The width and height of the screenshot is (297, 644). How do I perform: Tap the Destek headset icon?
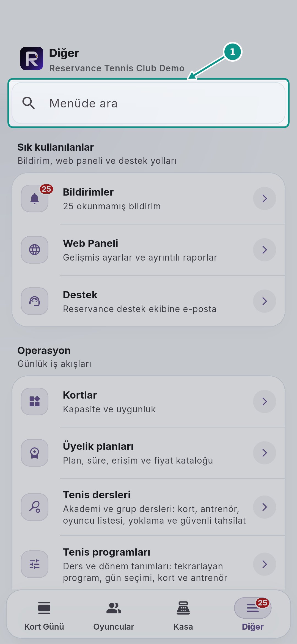35,301
